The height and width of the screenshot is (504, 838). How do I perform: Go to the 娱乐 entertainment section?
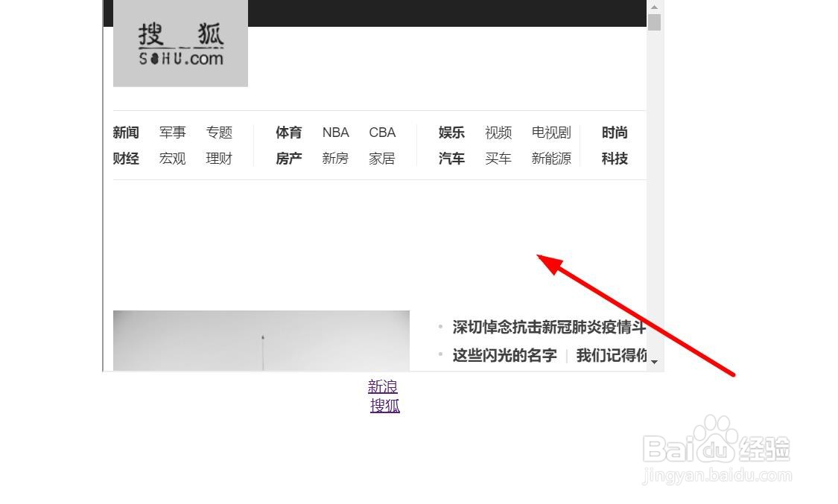451,133
